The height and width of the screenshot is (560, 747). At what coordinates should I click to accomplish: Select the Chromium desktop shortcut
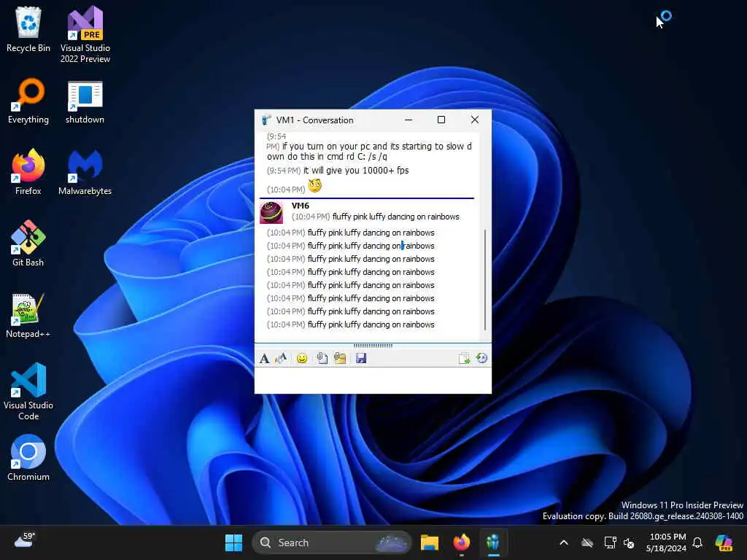[28, 458]
